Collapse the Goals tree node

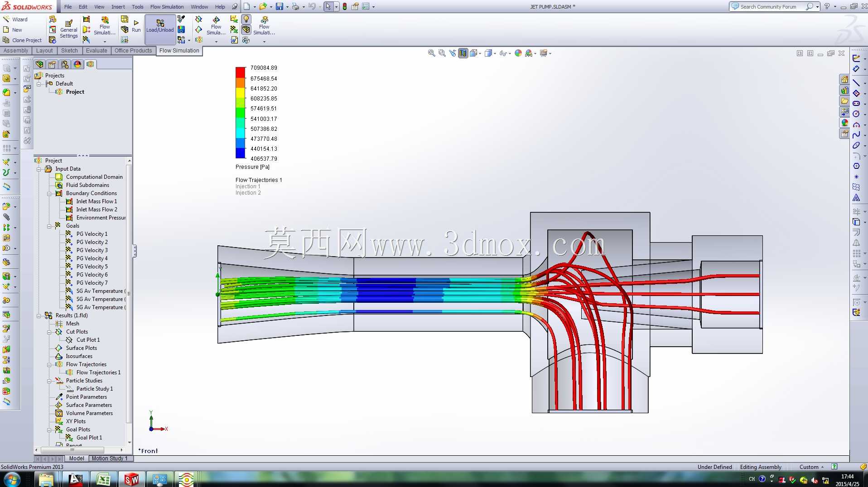point(49,226)
